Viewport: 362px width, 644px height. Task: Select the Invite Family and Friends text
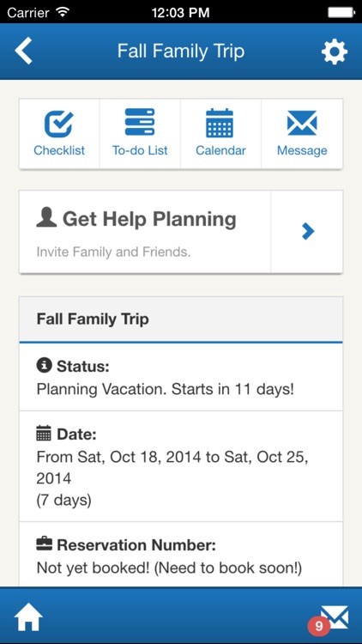114,252
